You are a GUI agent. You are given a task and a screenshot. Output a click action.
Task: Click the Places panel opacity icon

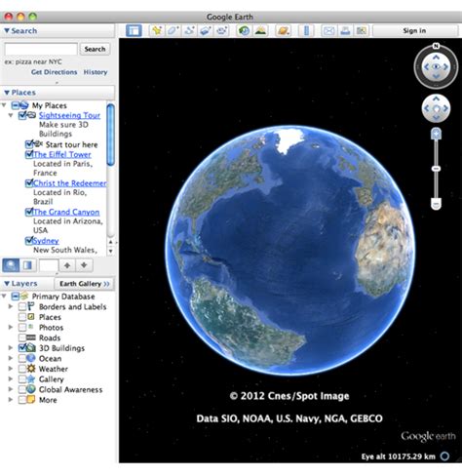pyautogui.click(x=28, y=265)
